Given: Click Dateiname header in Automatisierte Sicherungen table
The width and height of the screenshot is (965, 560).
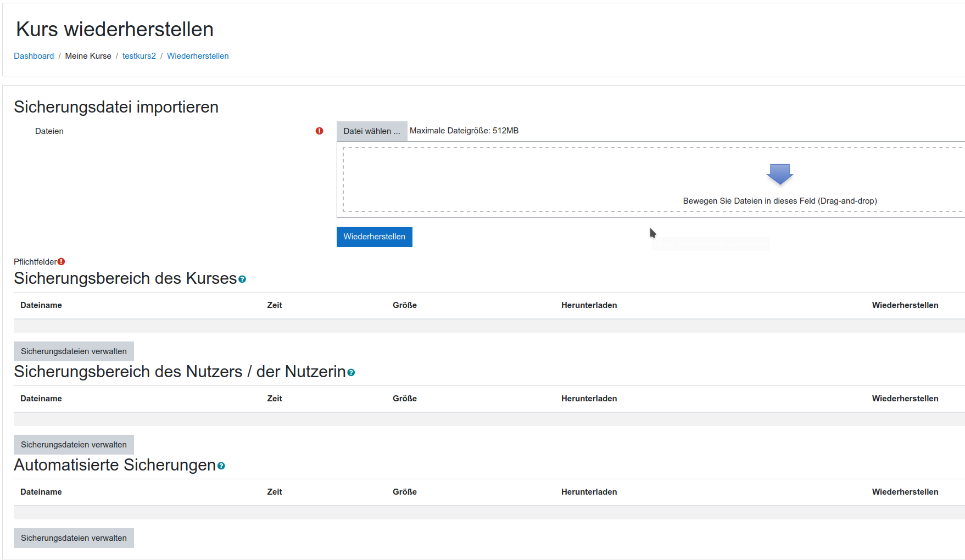Looking at the screenshot, I should 41,492.
